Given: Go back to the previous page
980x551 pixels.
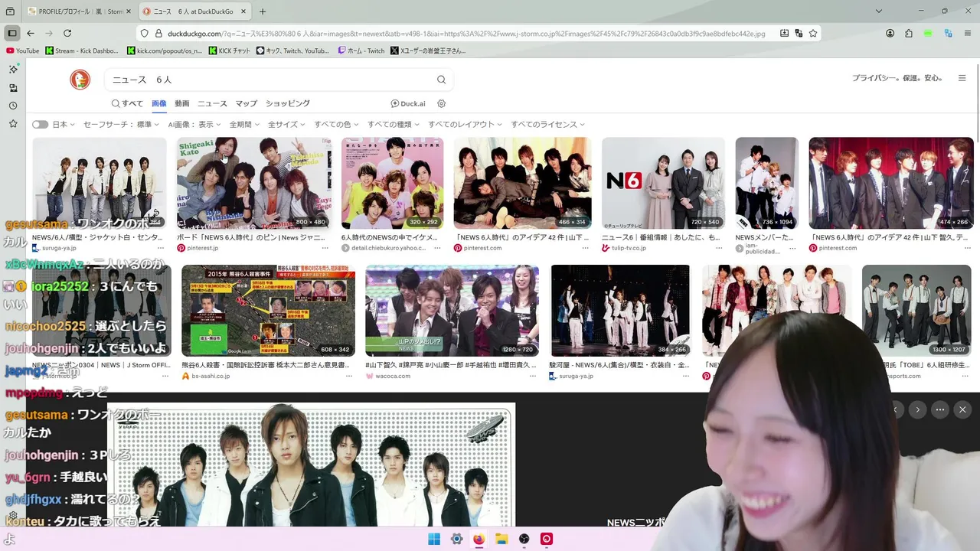Looking at the screenshot, I should 31,33.
